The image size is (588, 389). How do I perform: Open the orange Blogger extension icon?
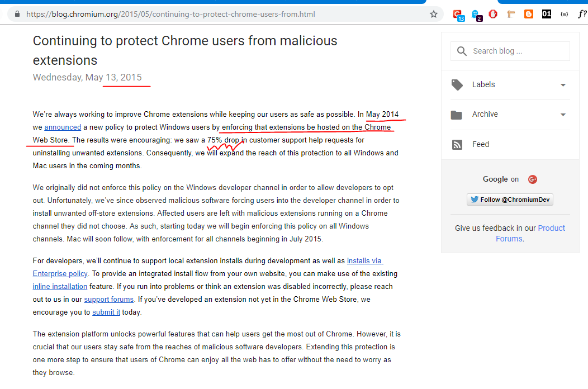tap(528, 15)
